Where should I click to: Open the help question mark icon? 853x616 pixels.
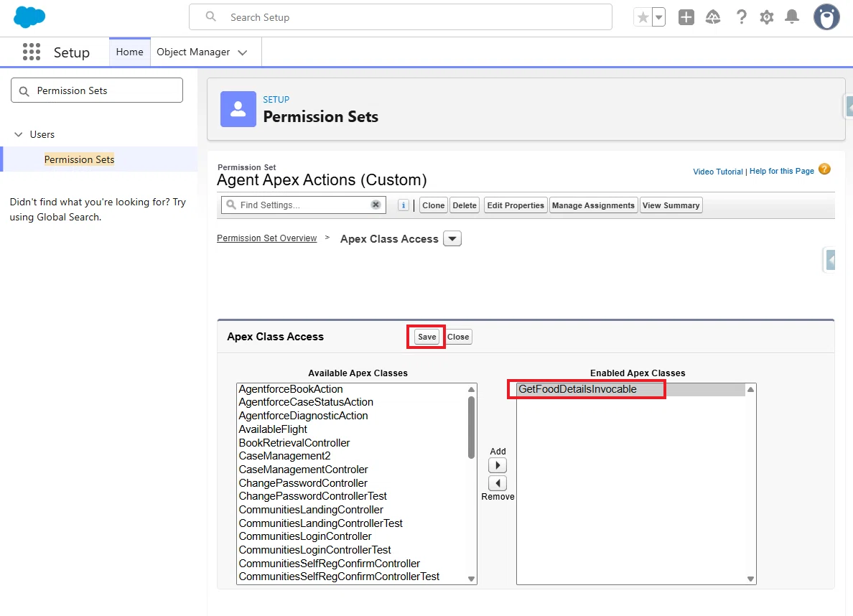click(x=741, y=17)
